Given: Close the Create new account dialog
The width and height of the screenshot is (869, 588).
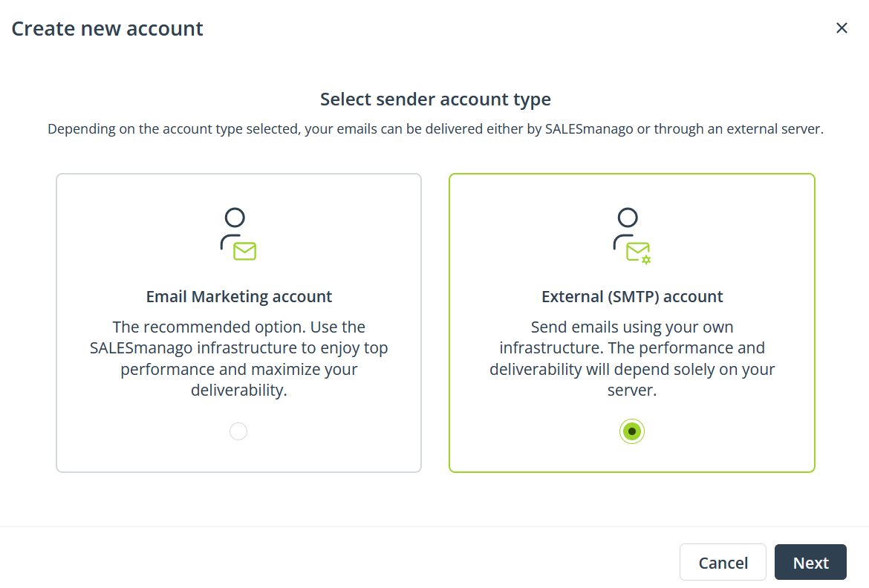Looking at the screenshot, I should 842,28.
